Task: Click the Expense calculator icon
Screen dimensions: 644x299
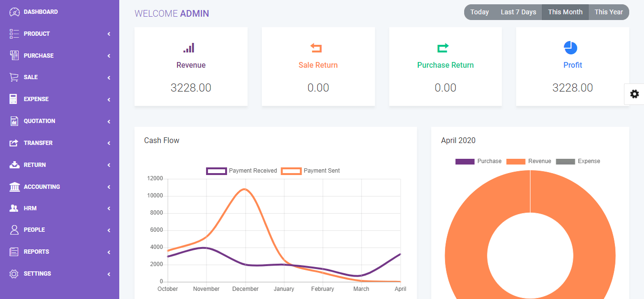Action: (14, 99)
